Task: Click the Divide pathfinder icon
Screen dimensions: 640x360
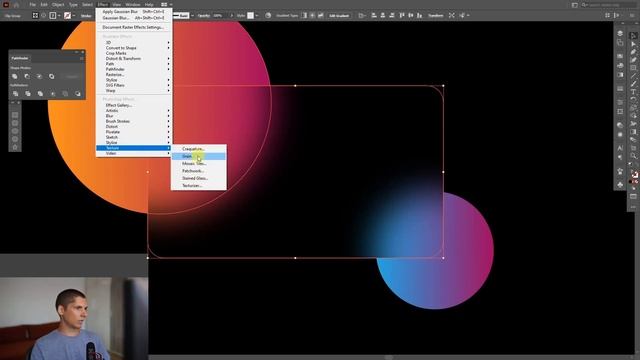Action: 16,94
